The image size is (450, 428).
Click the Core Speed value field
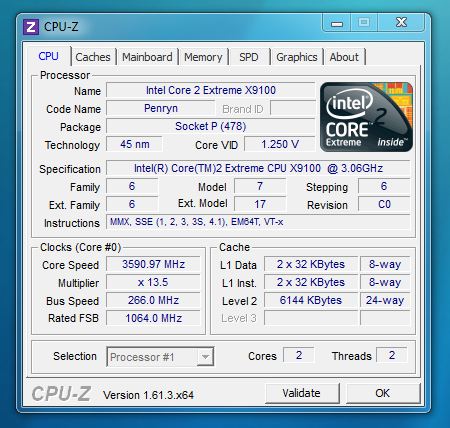(153, 264)
